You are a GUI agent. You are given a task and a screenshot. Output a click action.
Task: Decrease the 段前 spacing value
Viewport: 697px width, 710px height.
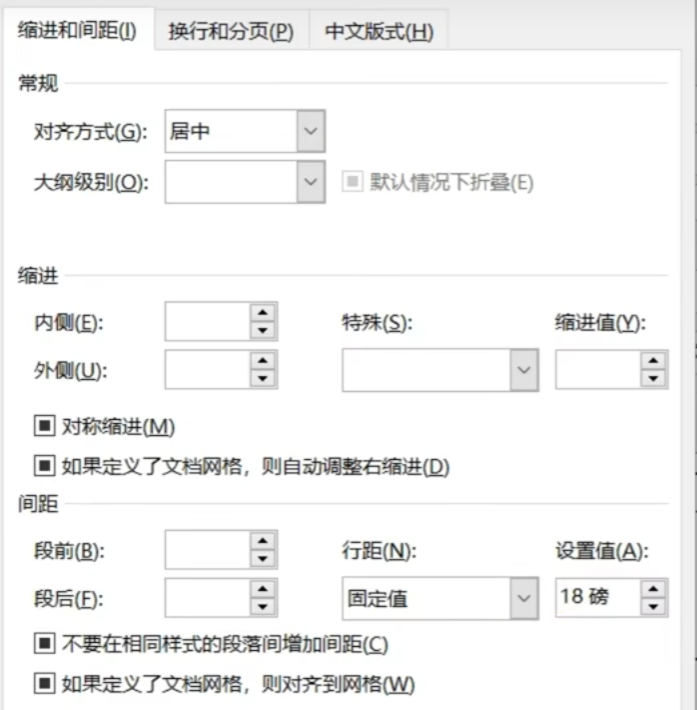click(x=262, y=558)
